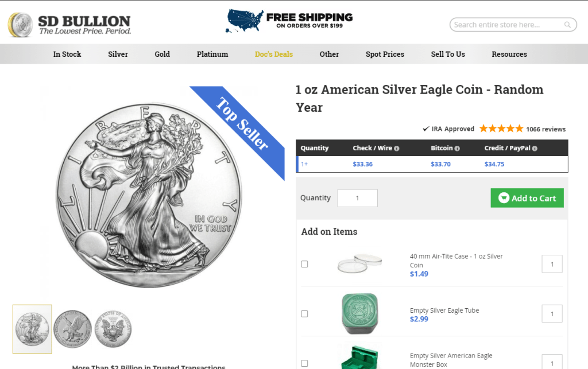Click the Credit / PayPal info icon
This screenshot has width=588, height=369.
(535, 149)
